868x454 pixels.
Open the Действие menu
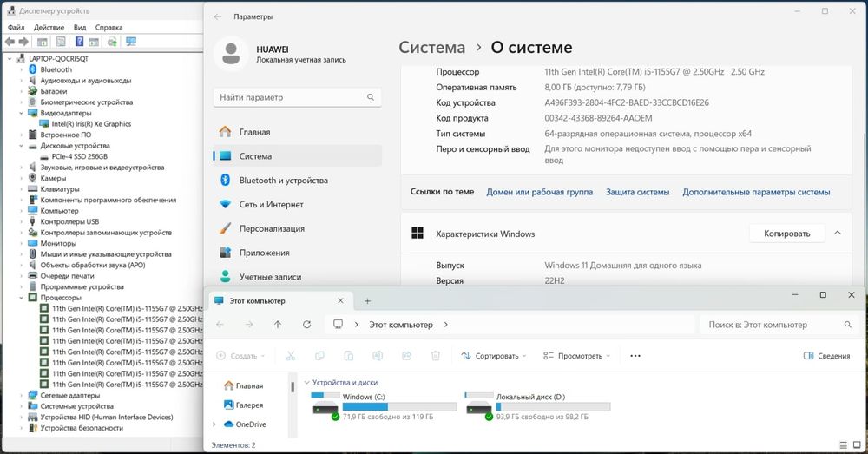[x=49, y=27]
